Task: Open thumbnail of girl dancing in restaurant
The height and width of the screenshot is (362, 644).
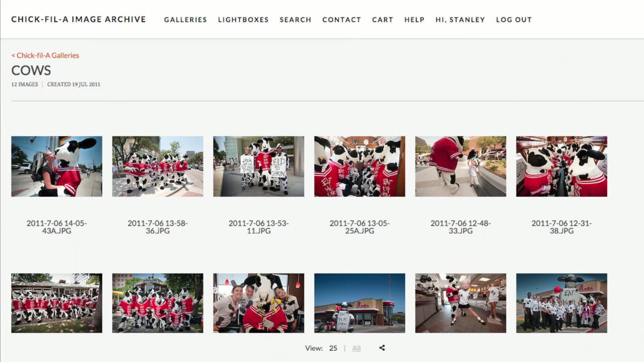Action: (x=461, y=303)
